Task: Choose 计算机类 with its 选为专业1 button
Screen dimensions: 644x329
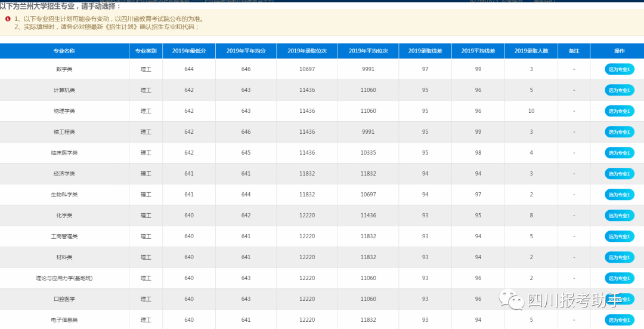Action: (x=619, y=90)
